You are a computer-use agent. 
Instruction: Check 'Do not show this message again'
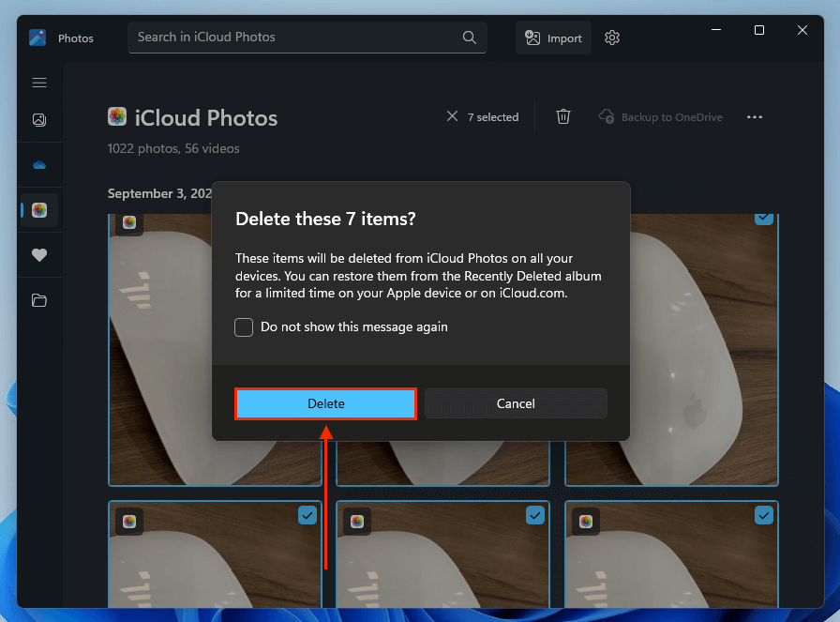244,327
